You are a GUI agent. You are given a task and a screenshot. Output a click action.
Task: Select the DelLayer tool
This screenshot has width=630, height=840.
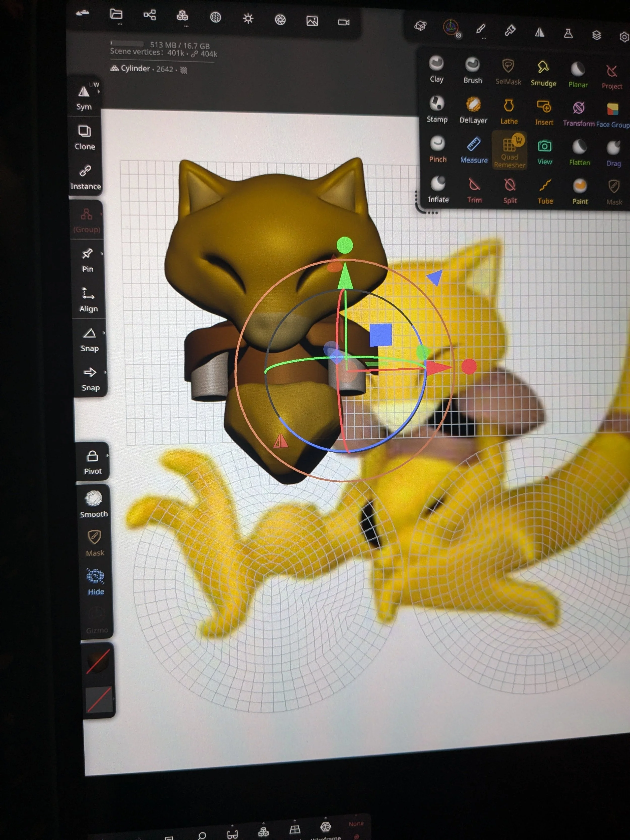point(473,110)
